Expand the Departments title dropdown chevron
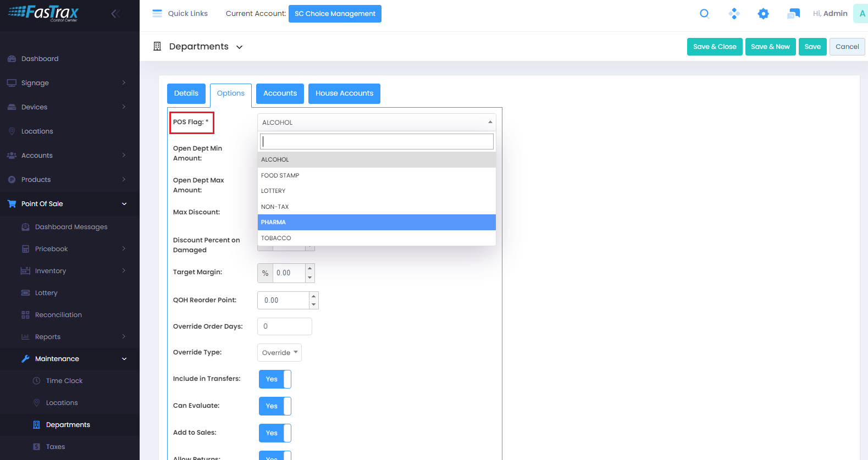 [240, 47]
